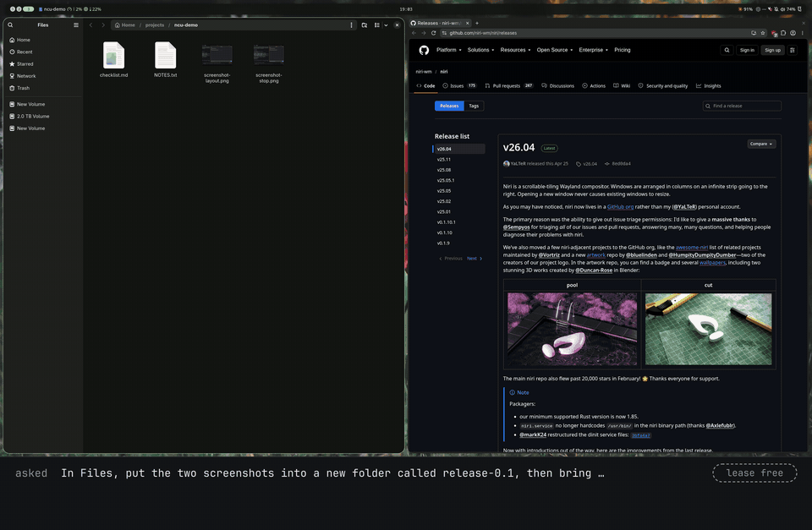Open a new browser tab
Viewport: 812px width, 530px height.
click(477, 23)
